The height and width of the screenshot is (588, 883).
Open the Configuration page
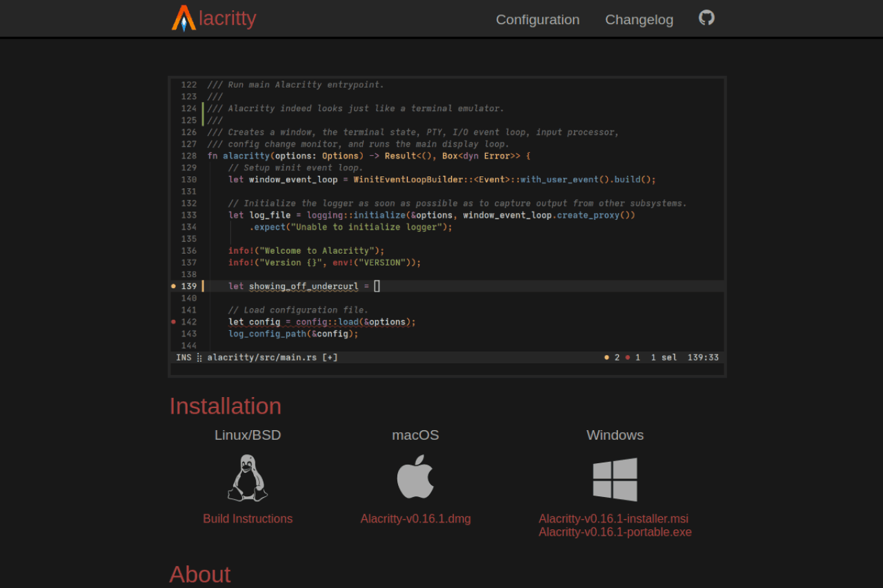(537, 19)
